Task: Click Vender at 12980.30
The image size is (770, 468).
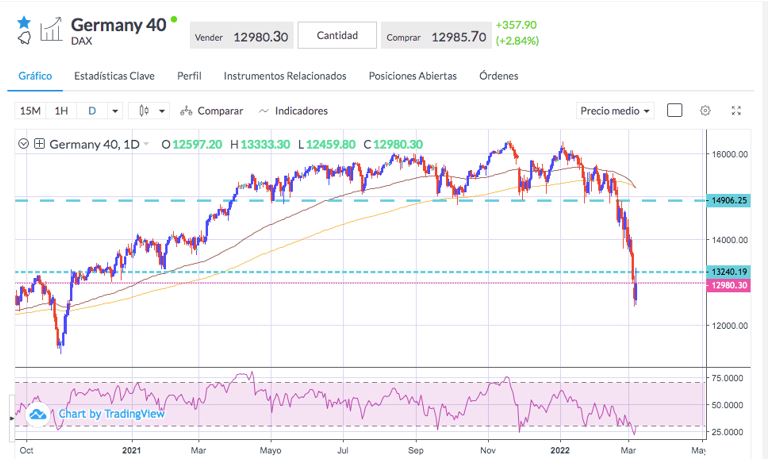Action: 242,35
